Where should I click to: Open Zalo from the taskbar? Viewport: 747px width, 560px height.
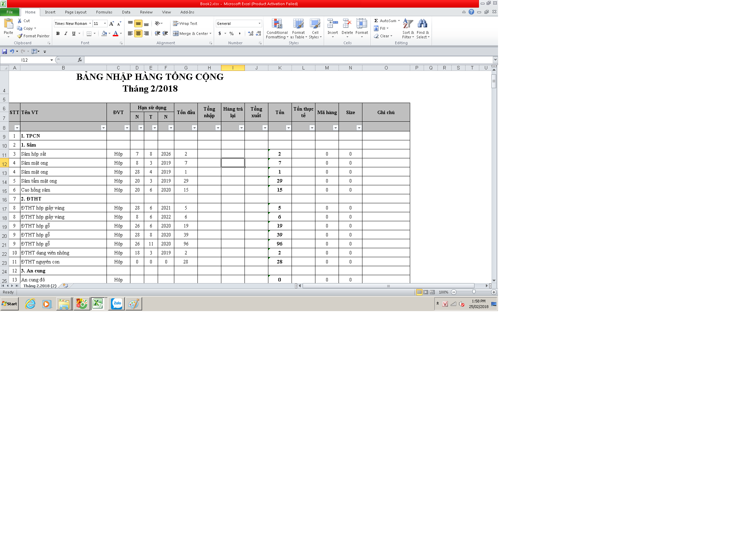[x=117, y=304]
